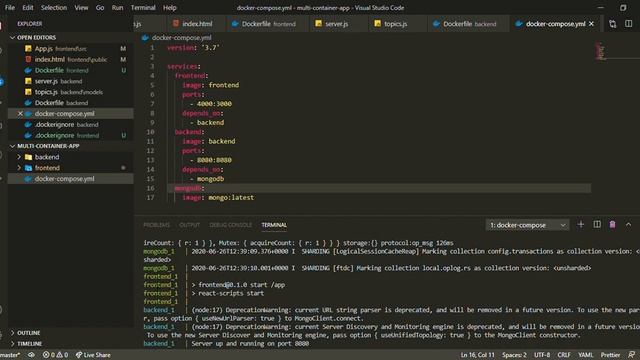Click 'Server up and running on port 8080' output
Screen dimensions: 640x360
click(250, 344)
